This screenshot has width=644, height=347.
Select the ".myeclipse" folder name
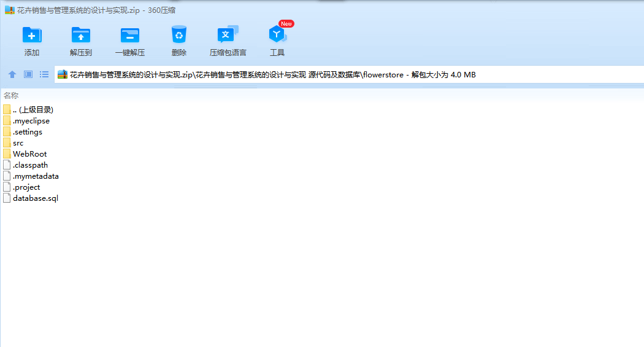31,121
